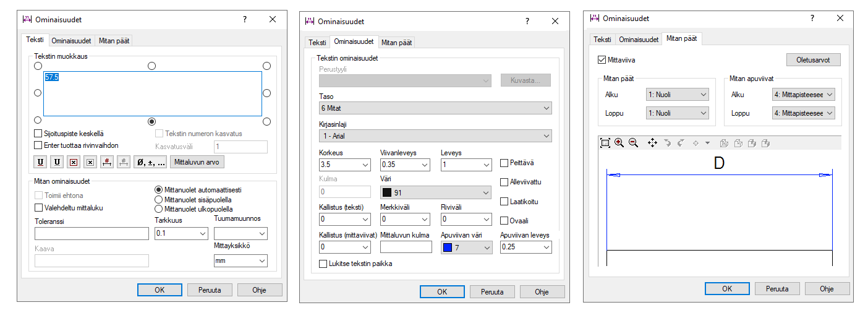Click the red dimension number sign icon
Viewport: 868px width, 318px height.
pos(107,162)
